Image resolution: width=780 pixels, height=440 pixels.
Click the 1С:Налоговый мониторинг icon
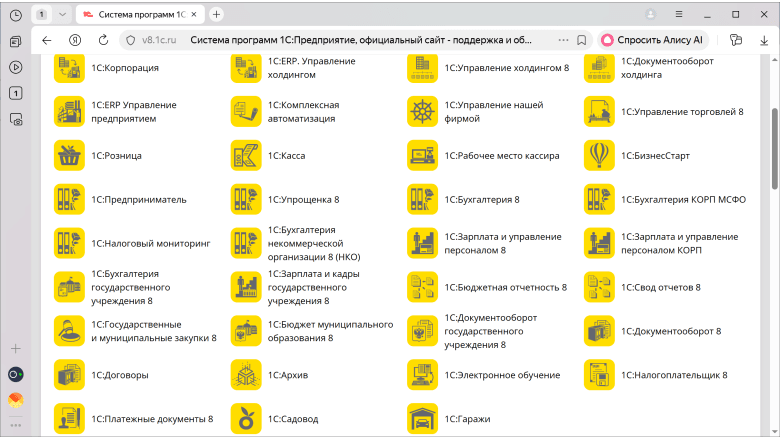click(x=69, y=243)
